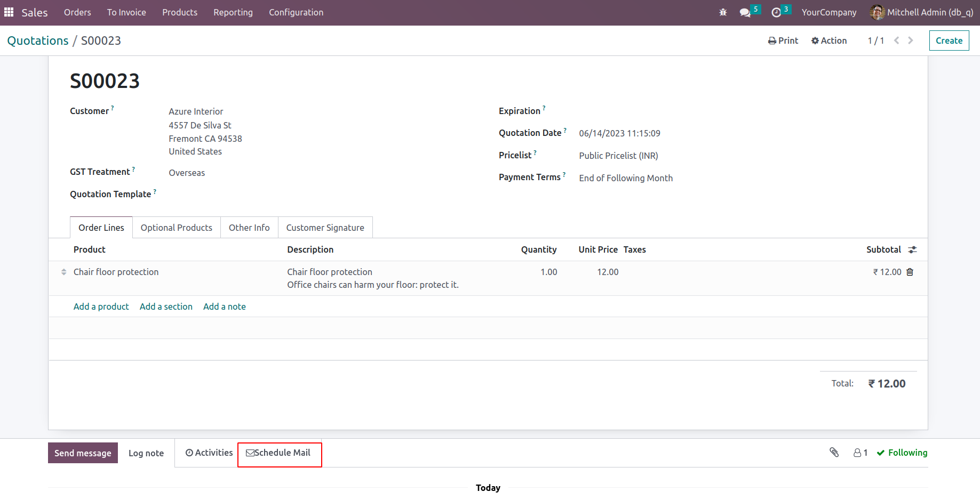The height and width of the screenshot is (500, 980).
Task: Open the Print dropdown menu
Action: pyautogui.click(x=783, y=41)
